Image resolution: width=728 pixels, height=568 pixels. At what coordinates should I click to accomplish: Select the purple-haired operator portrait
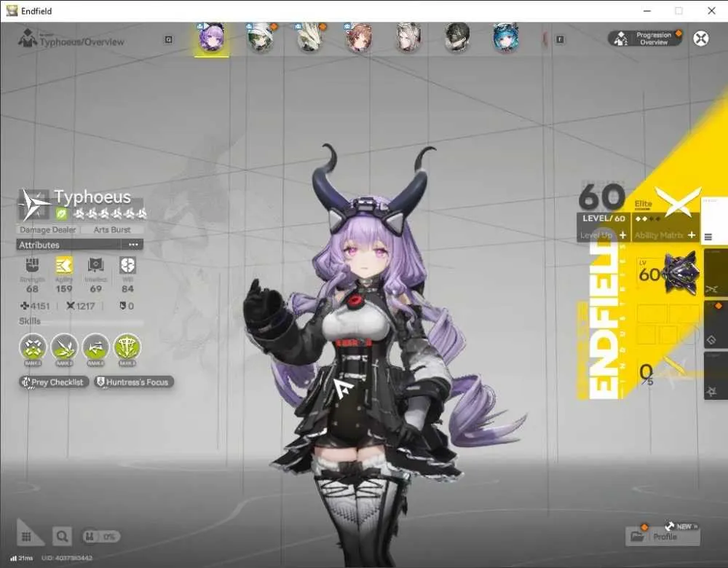point(211,38)
